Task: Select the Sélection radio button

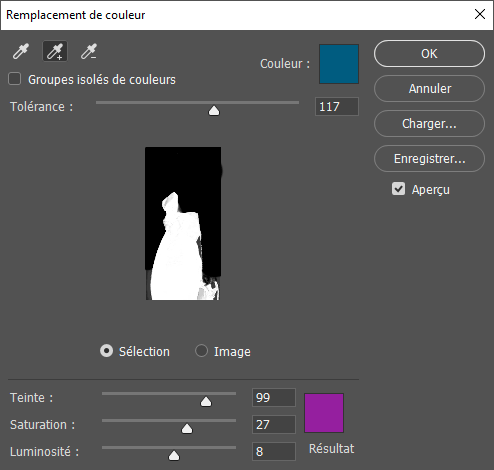Action: 107,351
